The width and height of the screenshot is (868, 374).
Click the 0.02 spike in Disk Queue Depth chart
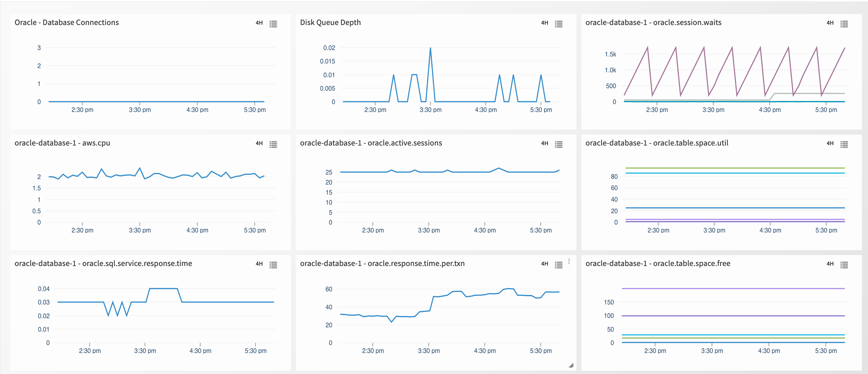431,48
